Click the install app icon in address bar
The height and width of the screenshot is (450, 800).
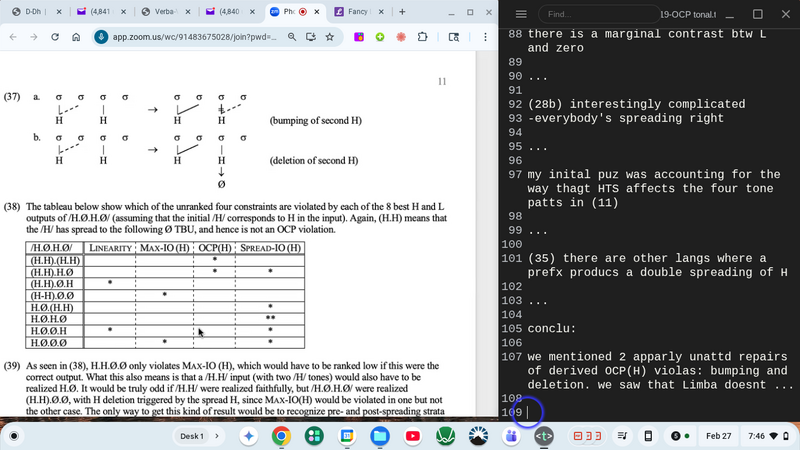311,37
